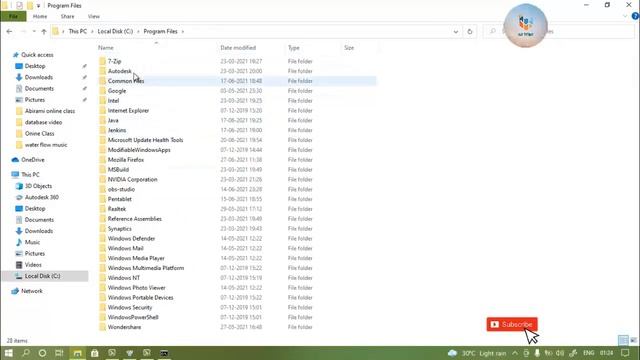Switch to large icons view layout

point(633,340)
